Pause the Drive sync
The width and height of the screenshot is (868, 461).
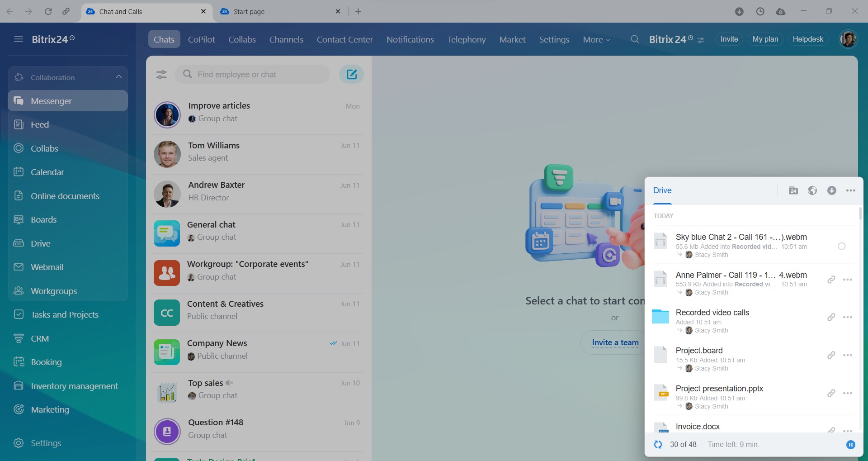pos(850,445)
